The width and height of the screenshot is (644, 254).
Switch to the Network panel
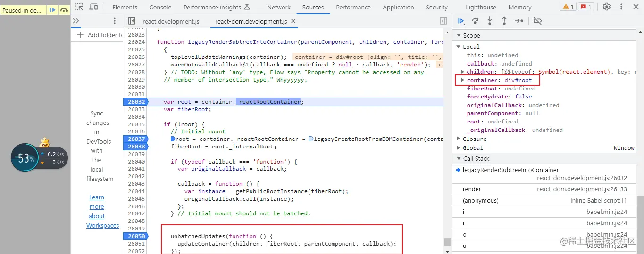(x=279, y=7)
